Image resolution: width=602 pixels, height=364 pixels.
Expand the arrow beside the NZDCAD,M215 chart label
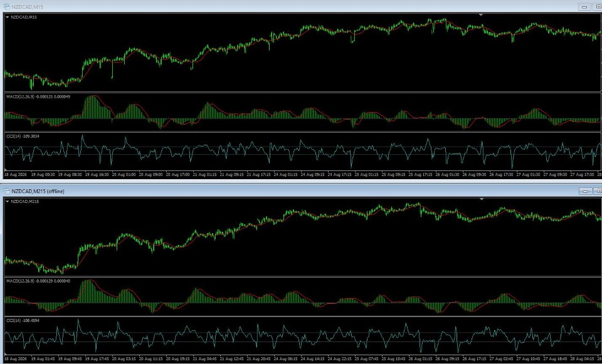pyautogui.click(x=8, y=202)
